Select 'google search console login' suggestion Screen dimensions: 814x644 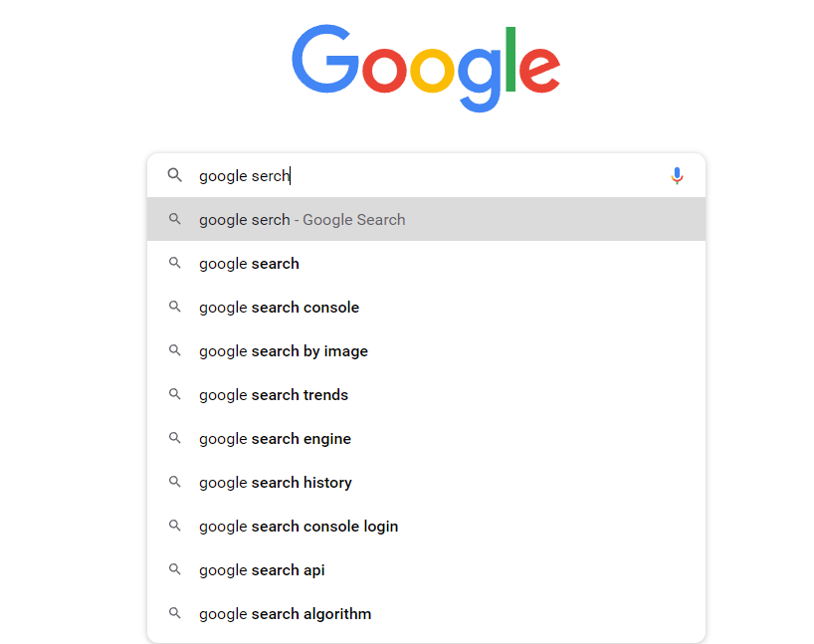tap(299, 527)
